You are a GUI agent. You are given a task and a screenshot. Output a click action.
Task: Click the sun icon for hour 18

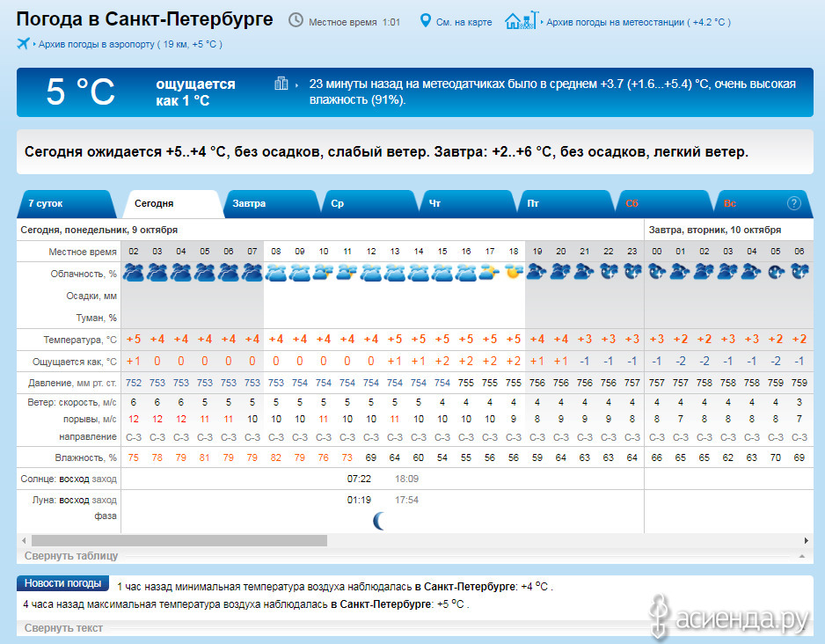[513, 273]
